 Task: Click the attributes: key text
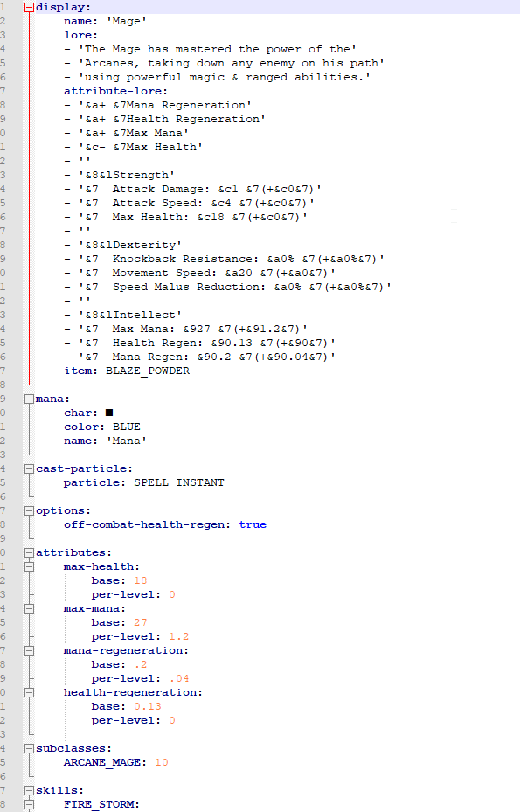(x=73, y=552)
